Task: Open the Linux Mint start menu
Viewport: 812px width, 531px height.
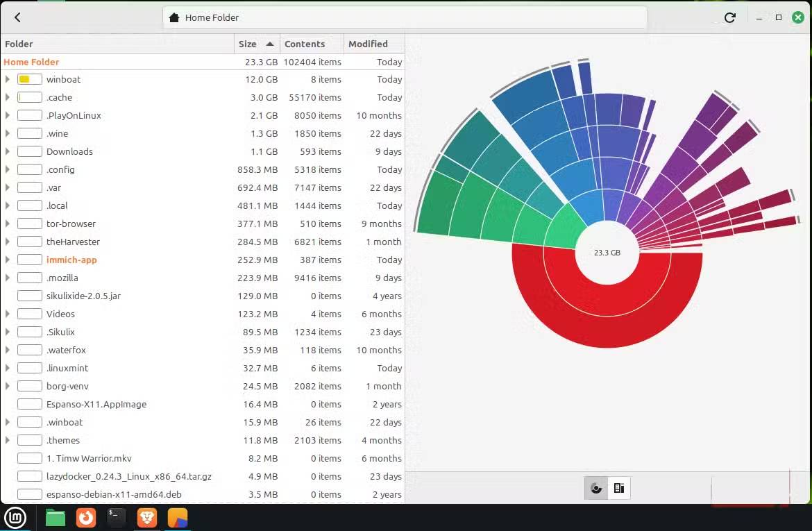Action: pyautogui.click(x=15, y=517)
